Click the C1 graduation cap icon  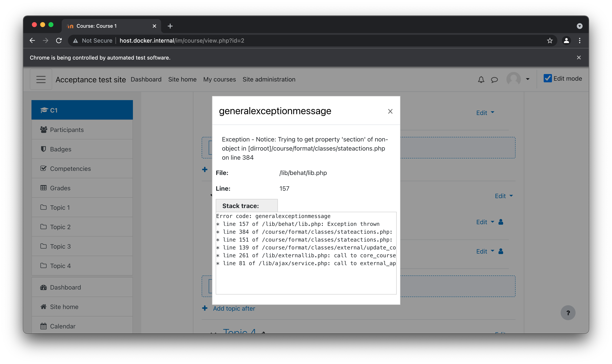[44, 110]
